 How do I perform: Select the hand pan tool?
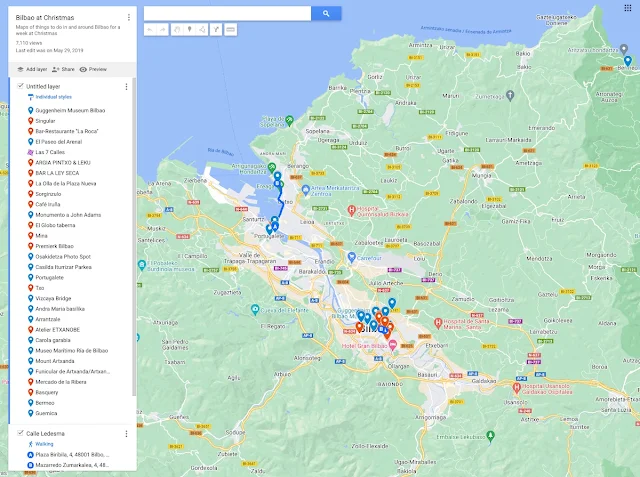point(177,29)
